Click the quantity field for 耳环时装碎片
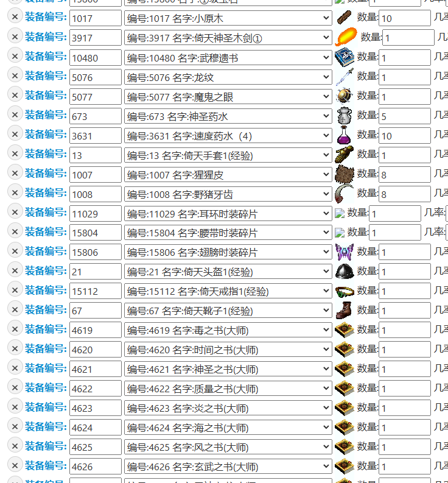This screenshot has height=483, width=448. click(395, 213)
